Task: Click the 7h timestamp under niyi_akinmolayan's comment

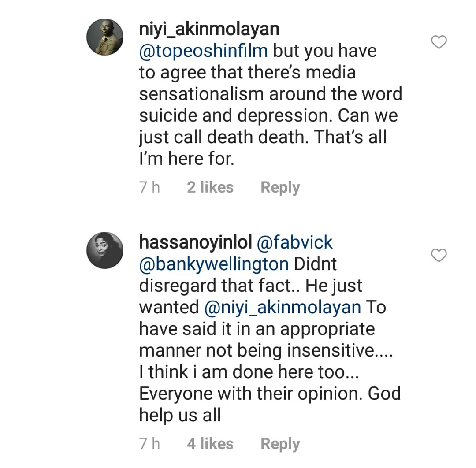Action: 149,187
